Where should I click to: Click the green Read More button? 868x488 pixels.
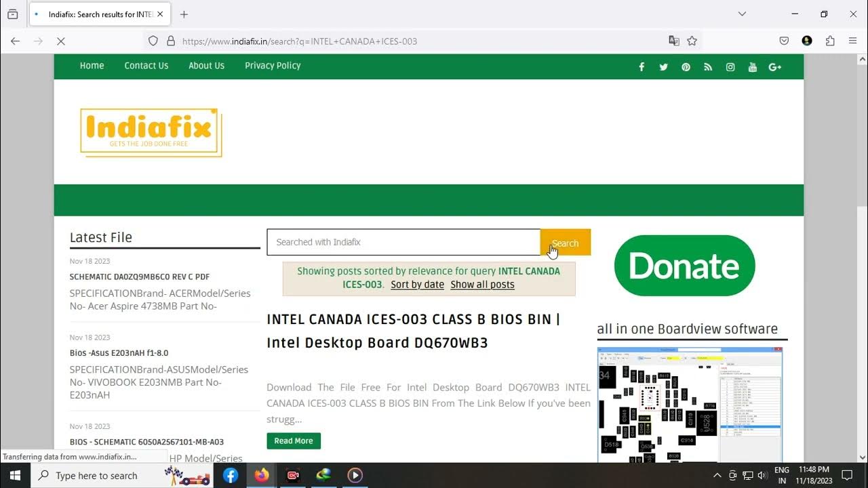pos(294,441)
